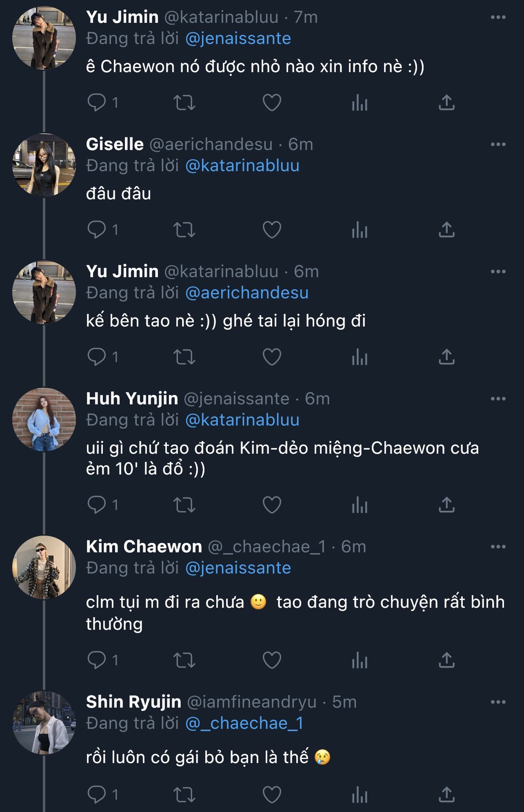The image size is (524, 812).
Task: Open more options menu on Giselle's tweet
Action: (x=498, y=145)
